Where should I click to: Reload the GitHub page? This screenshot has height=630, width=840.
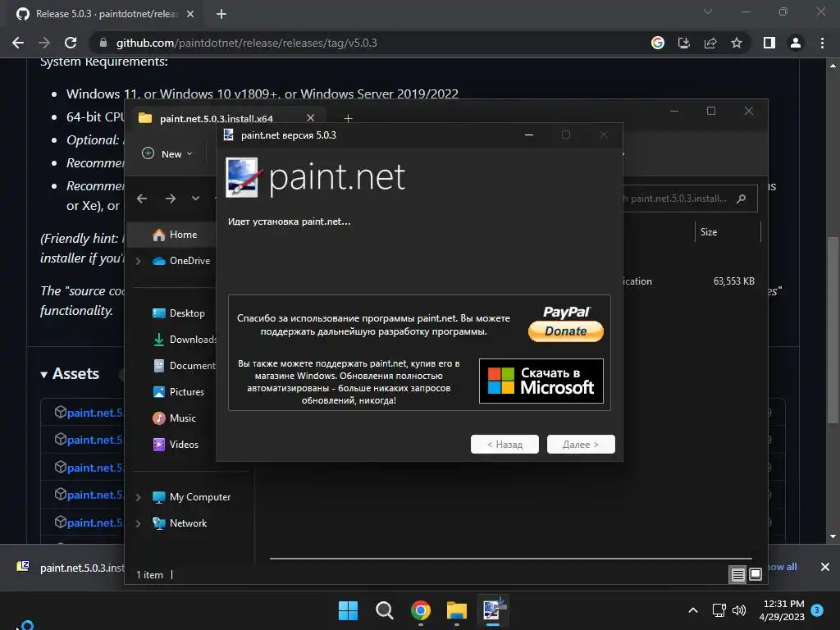[71, 43]
